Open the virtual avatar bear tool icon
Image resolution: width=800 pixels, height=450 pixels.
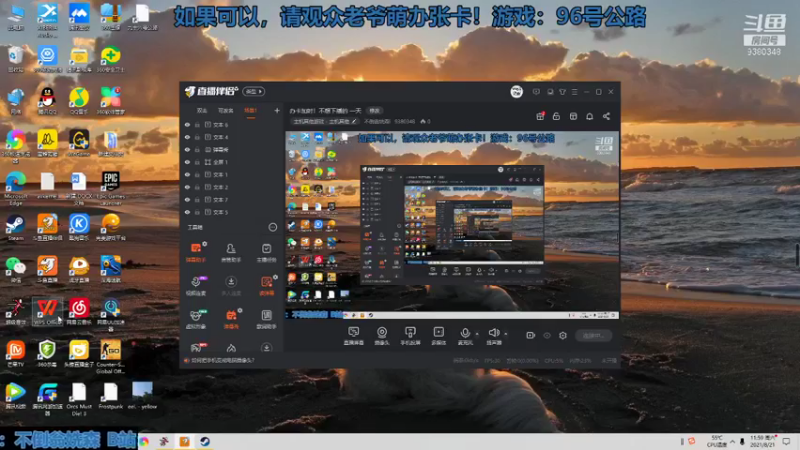click(196, 318)
